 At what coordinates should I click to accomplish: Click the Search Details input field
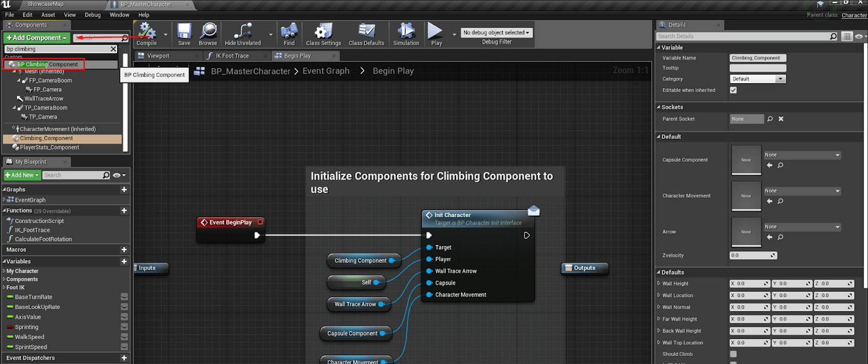742,37
